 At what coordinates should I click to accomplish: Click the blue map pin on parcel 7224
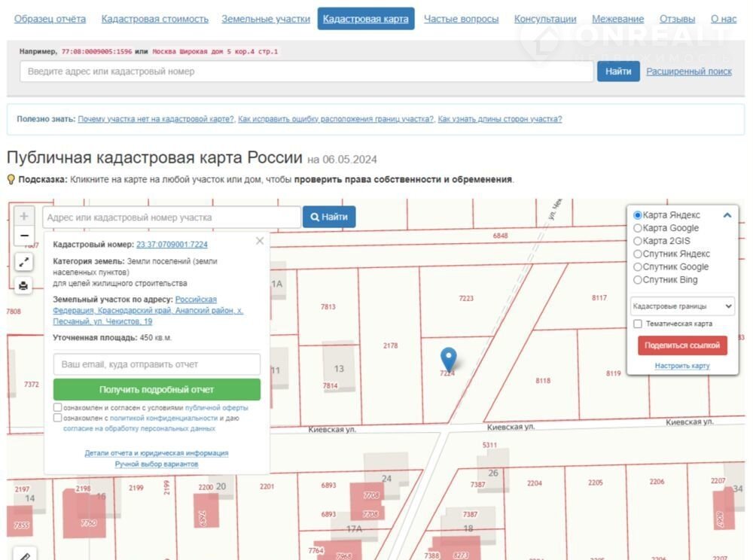point(448,358)
